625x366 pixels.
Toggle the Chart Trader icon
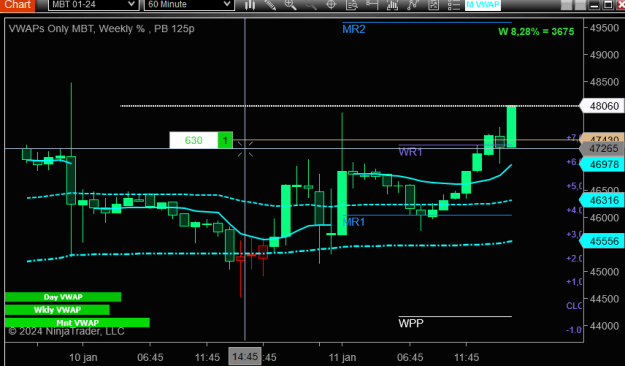click(x=371, y=5)
